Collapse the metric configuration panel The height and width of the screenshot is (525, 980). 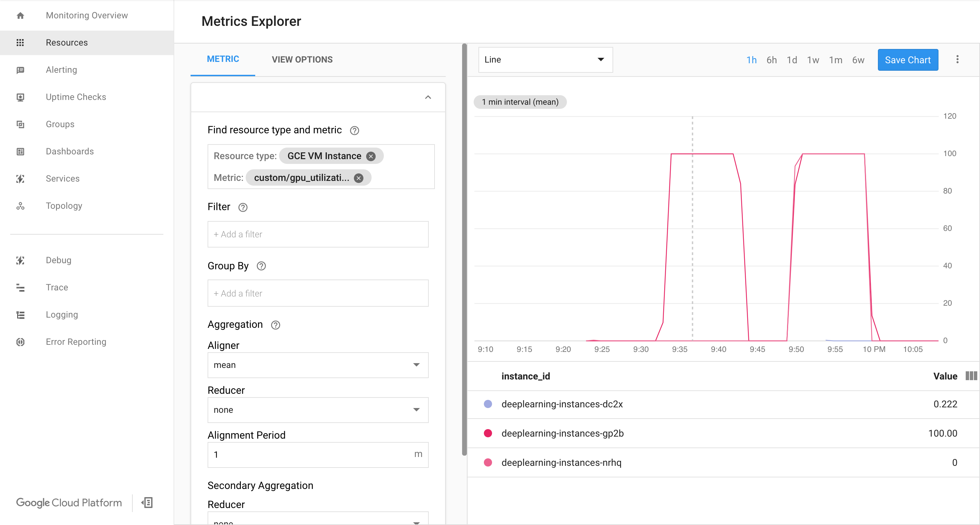click(428, 97)
